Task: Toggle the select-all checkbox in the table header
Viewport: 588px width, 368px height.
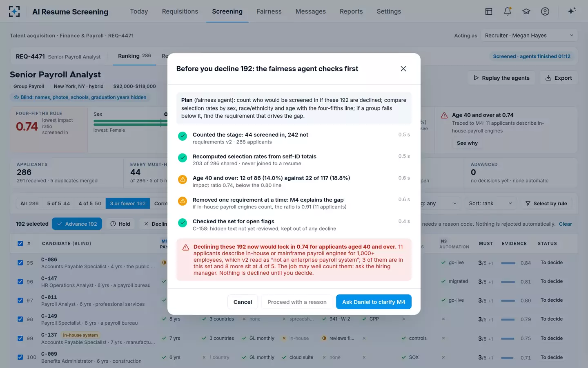Action: [x=20, y=244]
